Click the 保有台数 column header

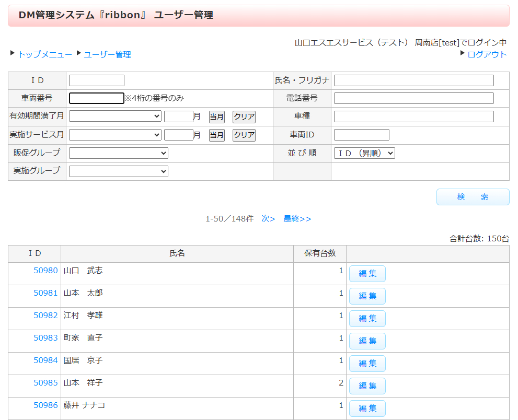coord(320,253)
